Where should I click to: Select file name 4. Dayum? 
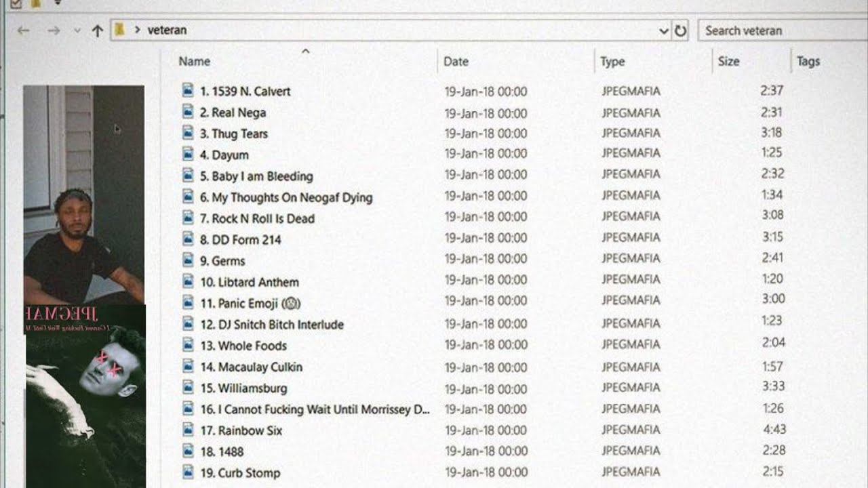click(x=224, y=155)
